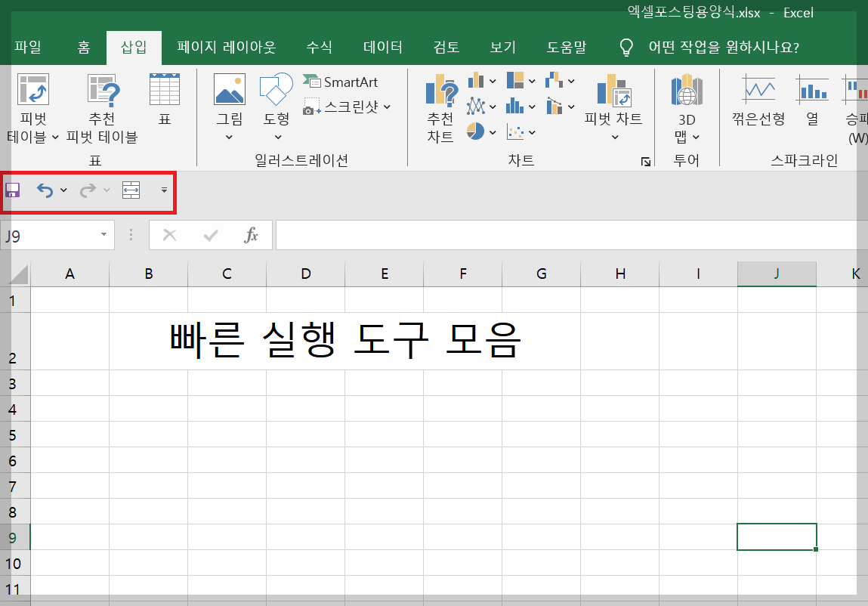Open the Charts group dialog launcher
Screen dimensions: 868x606
click(x=646, y=161)
